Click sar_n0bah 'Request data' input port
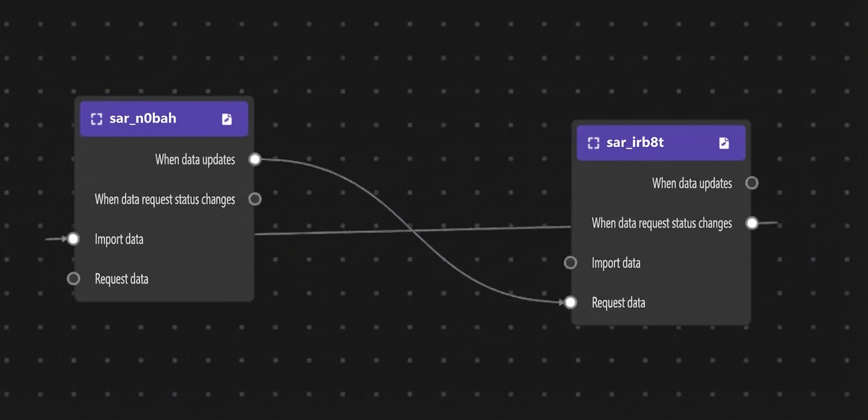868x420 pixels. pos(73,278)
